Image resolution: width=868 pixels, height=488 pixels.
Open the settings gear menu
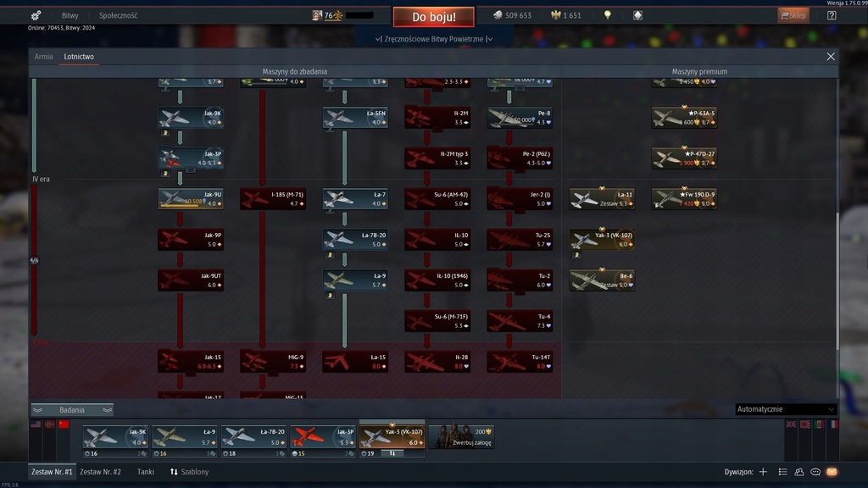(x=36, y=15)
